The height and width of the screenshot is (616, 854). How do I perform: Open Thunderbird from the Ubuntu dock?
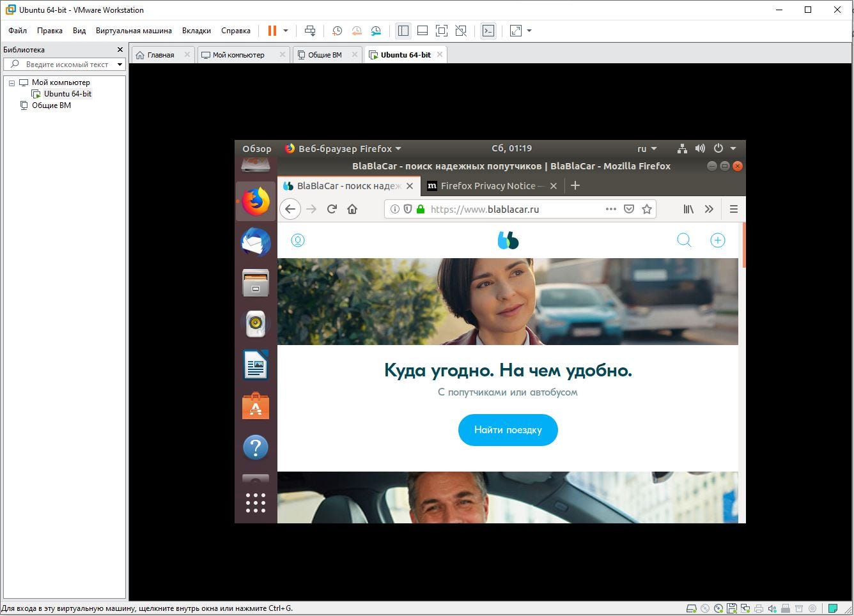[x=256, y=243]
